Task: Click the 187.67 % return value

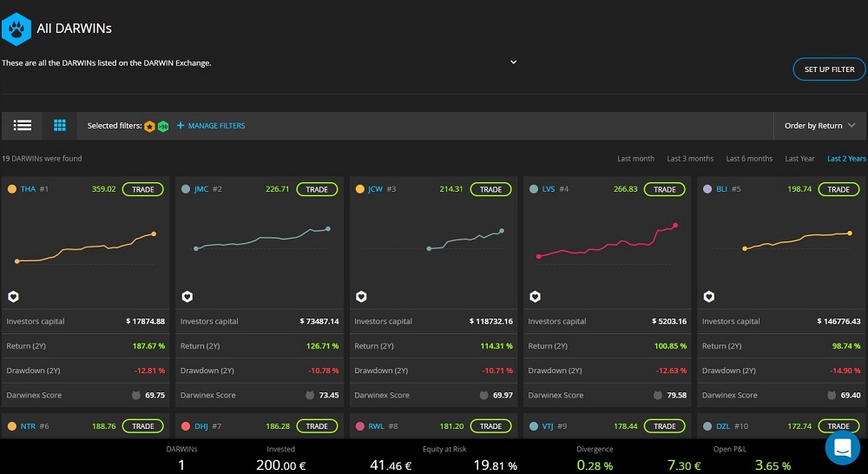Action: click(149, 346)
